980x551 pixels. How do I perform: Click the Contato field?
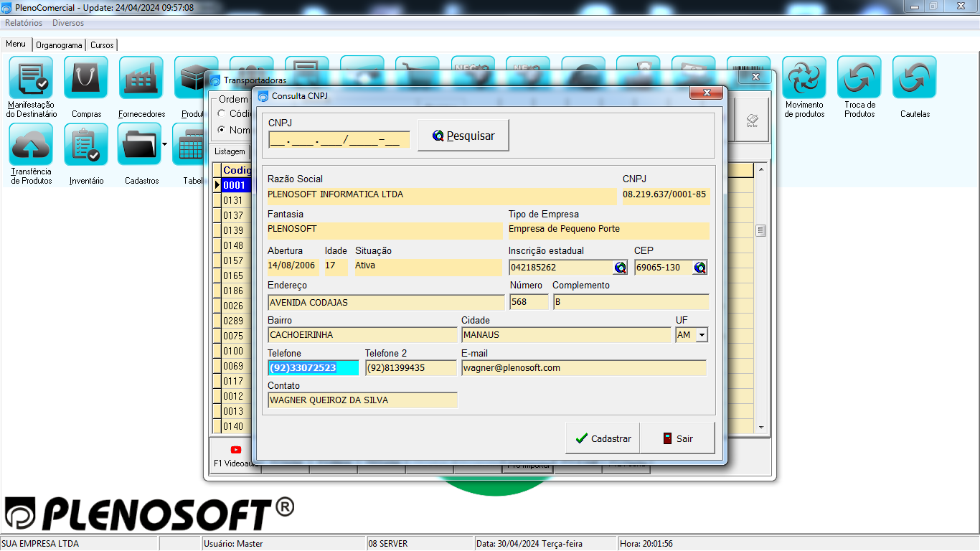point(362,400)
